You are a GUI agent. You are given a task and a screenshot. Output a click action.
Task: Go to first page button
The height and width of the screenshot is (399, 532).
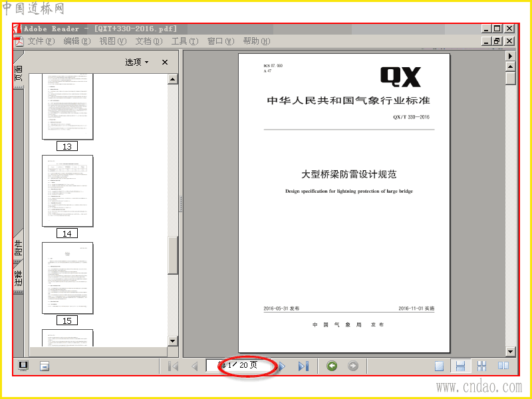coord(173,366)
